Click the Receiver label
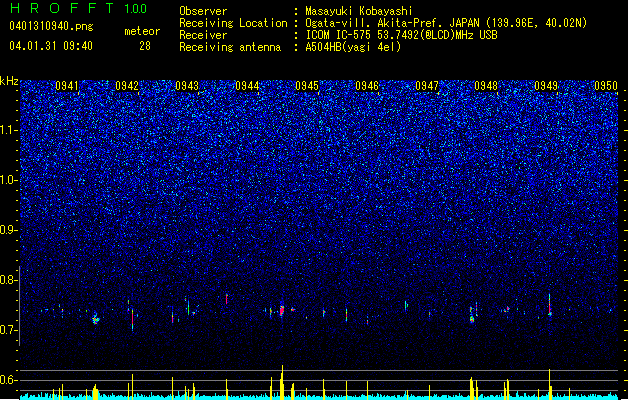Screen dimensions: 629x400 pyautogui.click(x=203, y=35)
